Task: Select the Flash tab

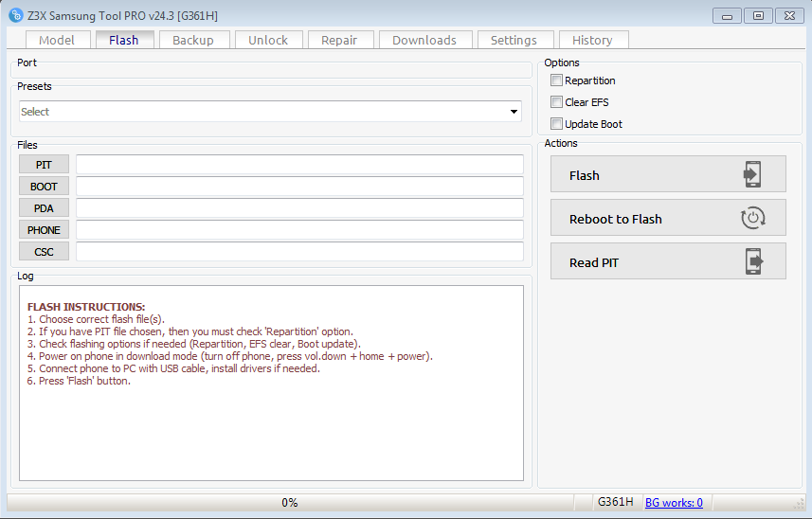Action: coord(124,40)
